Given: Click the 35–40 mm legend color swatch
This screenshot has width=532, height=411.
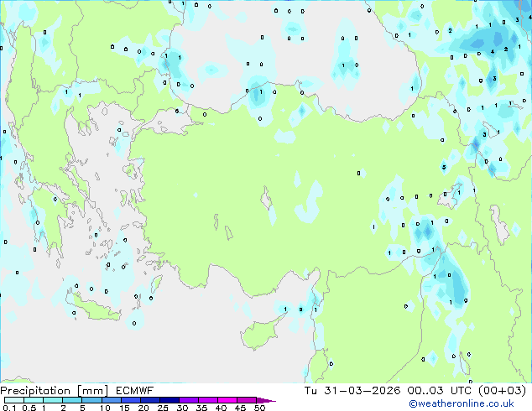Looking at the screenshot, I should [207, 400].
